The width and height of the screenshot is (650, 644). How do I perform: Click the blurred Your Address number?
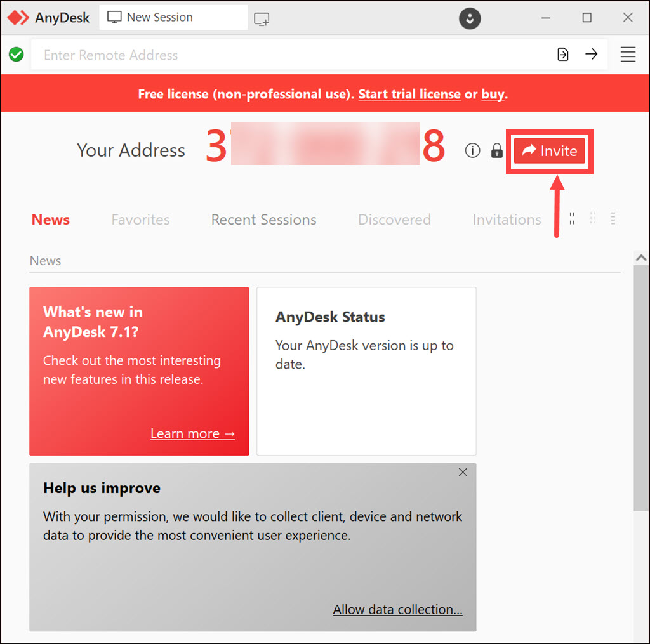click(x=326, y=144)
